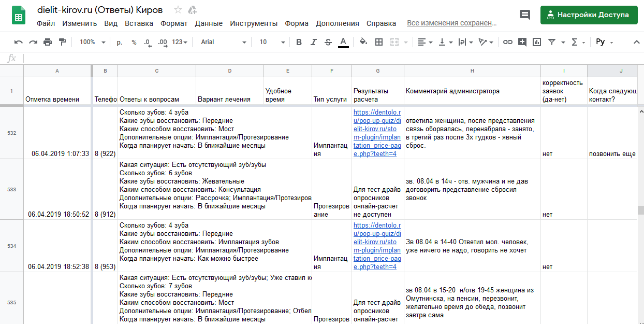644x324 pixels.
Task: Insert a chart from the toolbar
Action: pyautogui.click(x=537, y=42)
